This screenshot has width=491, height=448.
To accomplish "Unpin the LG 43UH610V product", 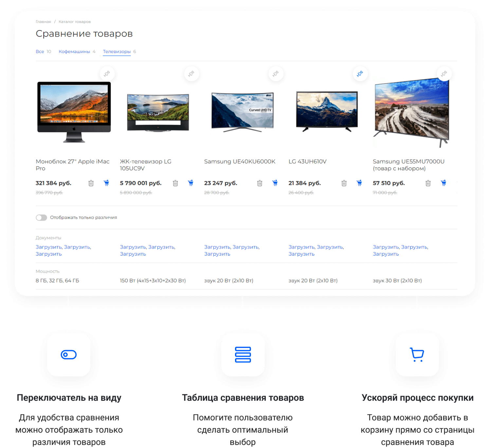I will [x=360, y=74].
